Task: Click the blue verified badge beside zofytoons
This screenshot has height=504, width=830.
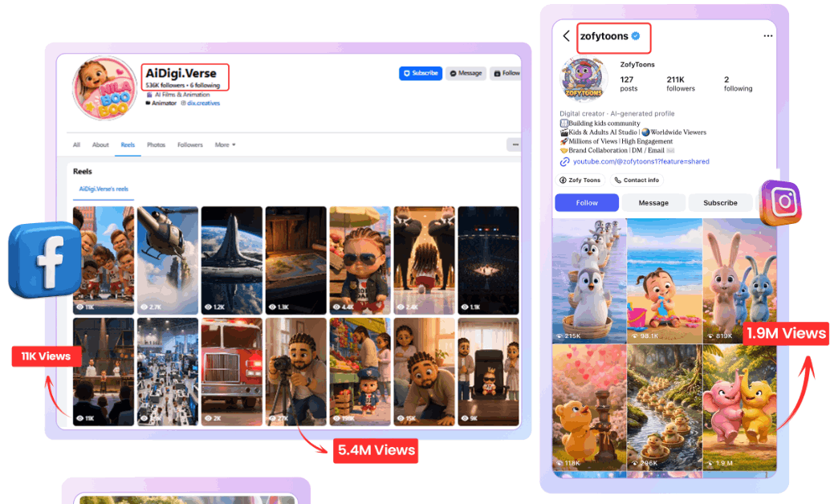Action: (636, 36)
